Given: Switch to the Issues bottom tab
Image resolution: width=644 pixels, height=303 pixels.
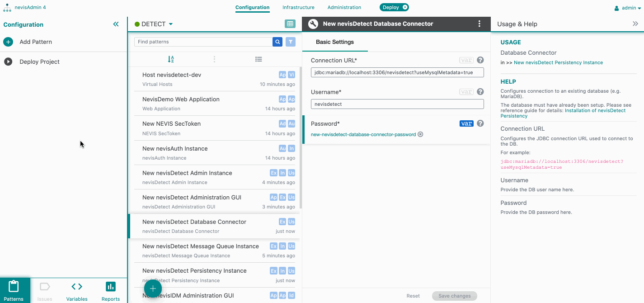Looking at the screenshot, I should (45, 291).
